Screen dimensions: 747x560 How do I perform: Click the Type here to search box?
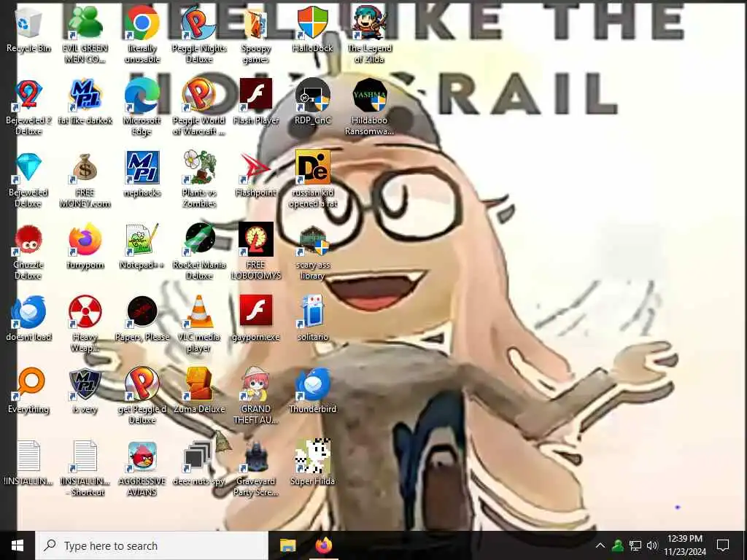click(x=152, y=545)
